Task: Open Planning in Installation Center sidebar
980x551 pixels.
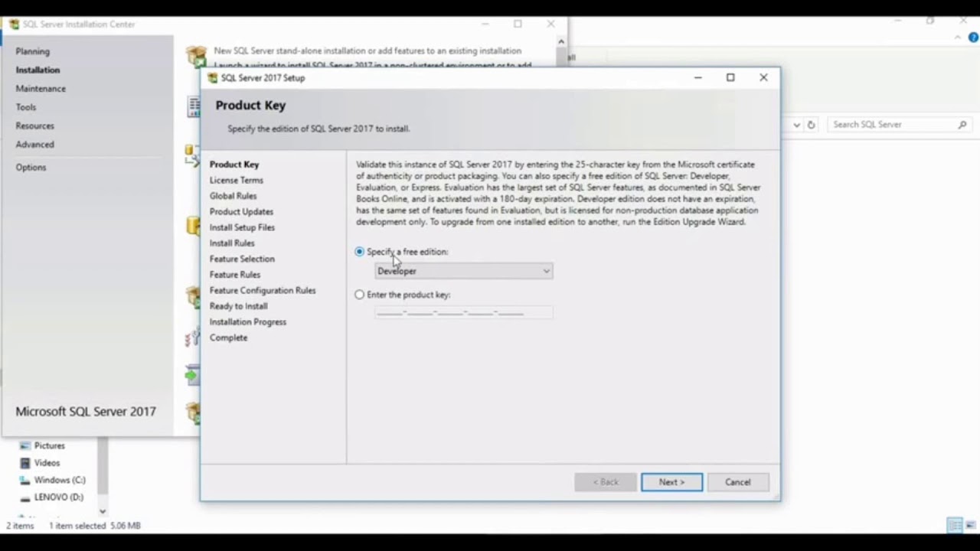Action: (x=33, y=51)
